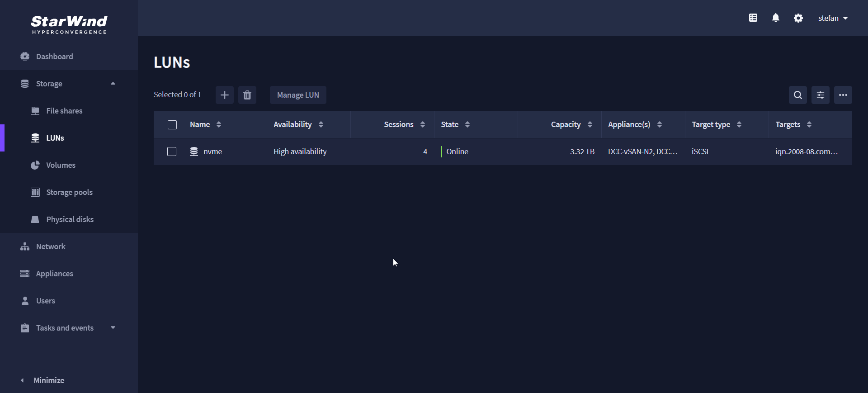Select the nvme row checkbox
This screenshot has width=868, height=393.
[x=172, y=152]
